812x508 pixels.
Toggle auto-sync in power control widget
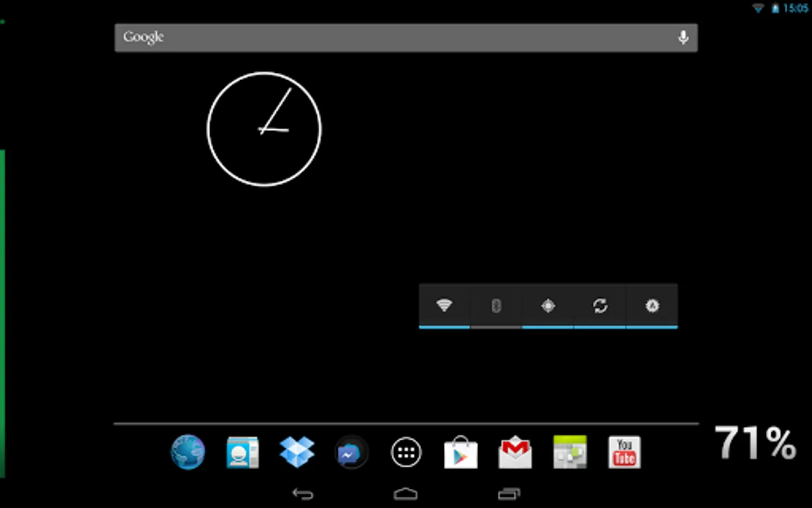click(600, 306)
